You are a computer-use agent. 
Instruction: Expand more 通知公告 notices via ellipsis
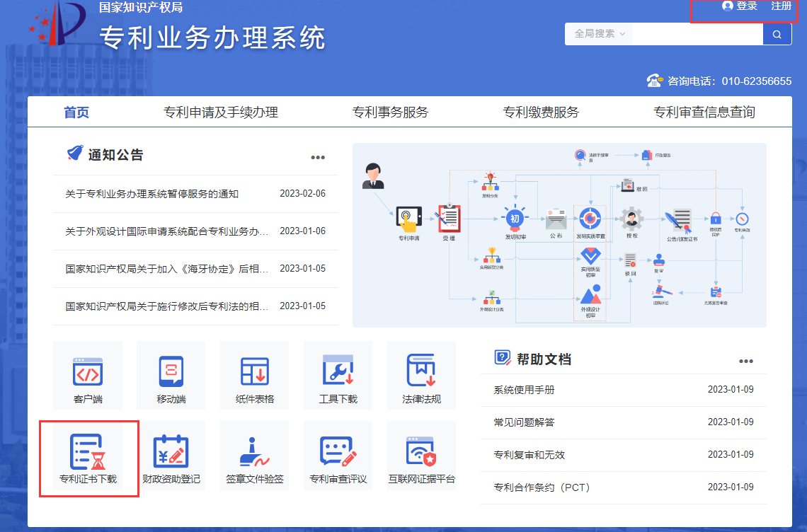click(x=318, y=158)
